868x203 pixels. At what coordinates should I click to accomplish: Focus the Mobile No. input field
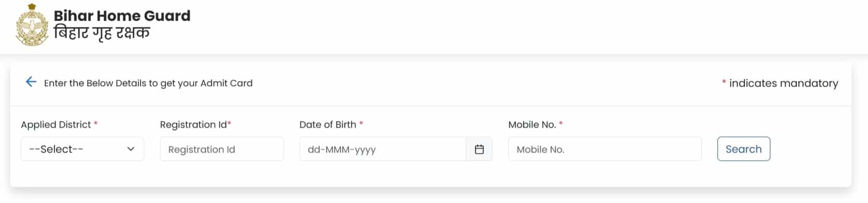(x=605, y=149)
